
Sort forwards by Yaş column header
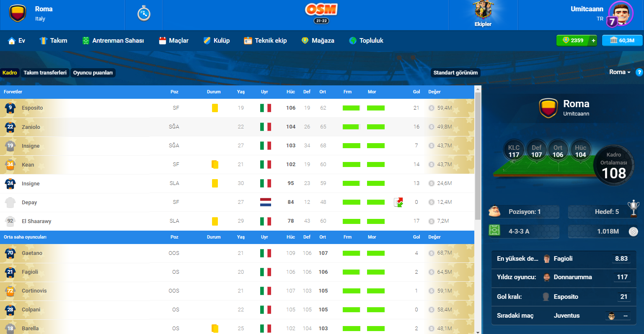241,92
